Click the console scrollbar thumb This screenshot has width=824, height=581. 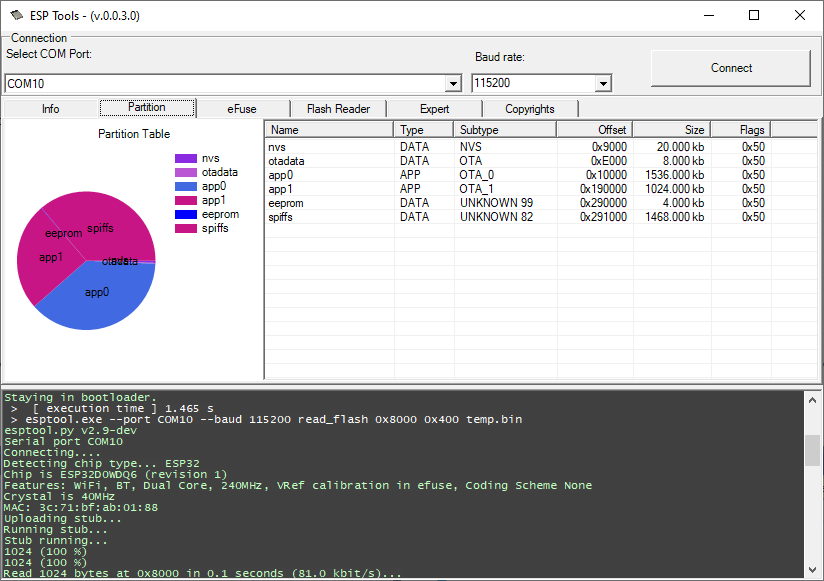pyautogui.click(x=812, y=450)
